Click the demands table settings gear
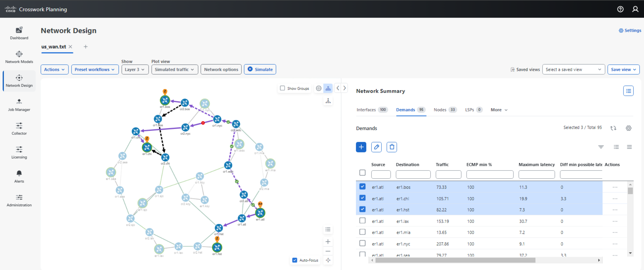644x270 pixels. 628,128
